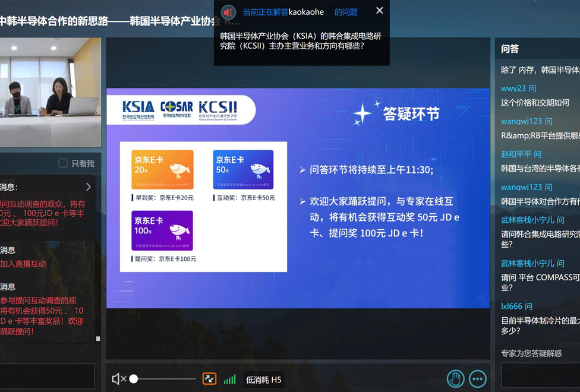Image resolution: width=580 pixels, height=392 pixels.
Task: Click the purple 京东E卡 100元 card image
Action: click(x=162, y=230)
